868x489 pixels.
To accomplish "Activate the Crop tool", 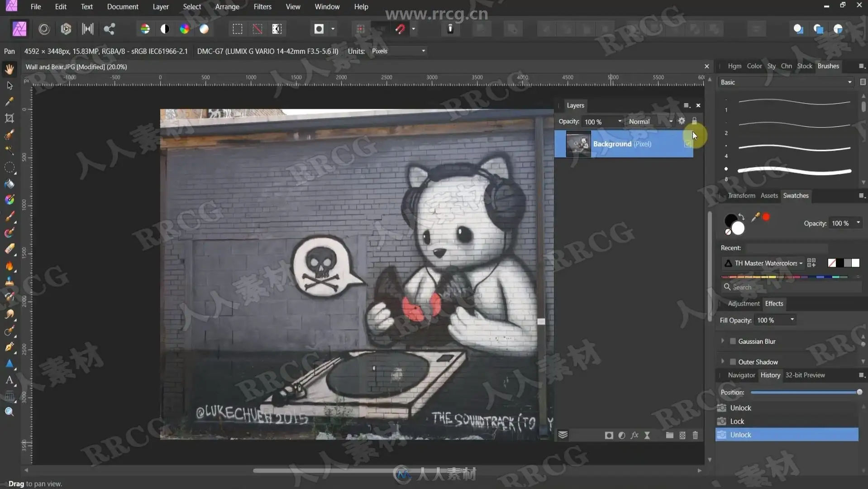I will 10,118.
